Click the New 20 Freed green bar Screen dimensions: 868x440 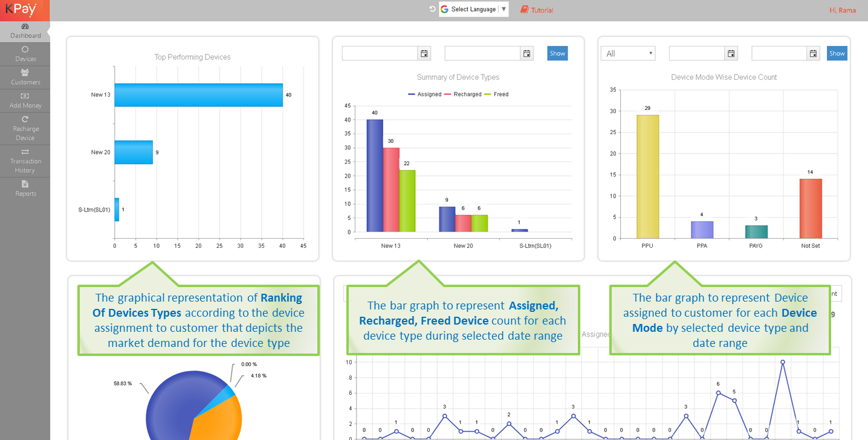[x=479, y=223]
